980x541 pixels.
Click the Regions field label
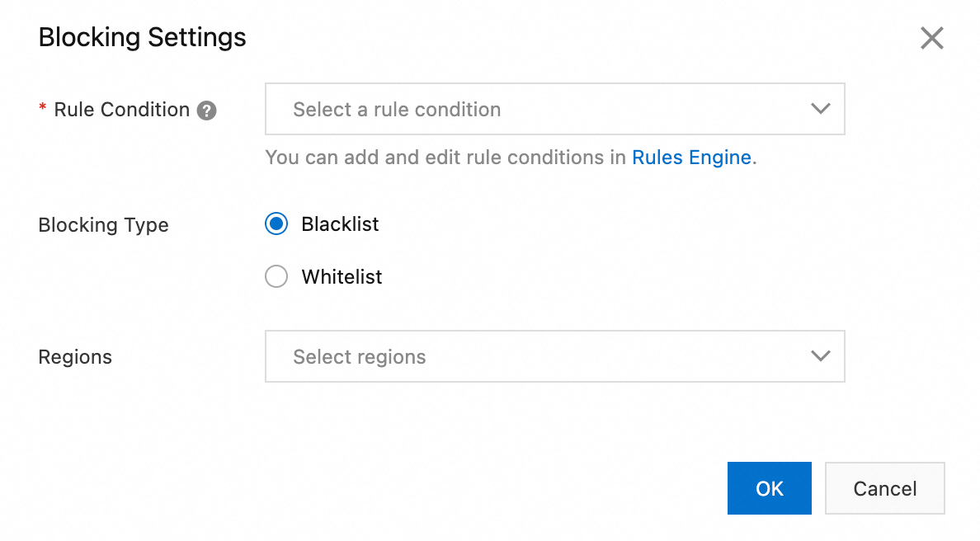pos(75,357)
